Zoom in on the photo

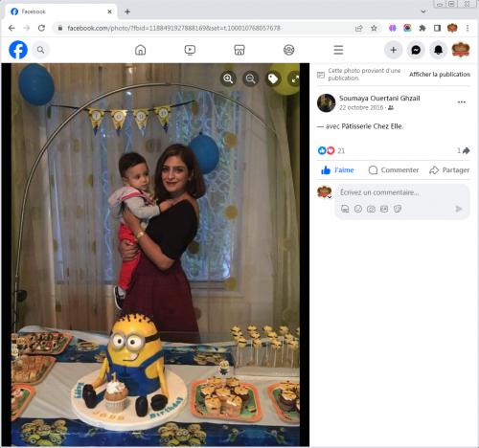point(228,78)
